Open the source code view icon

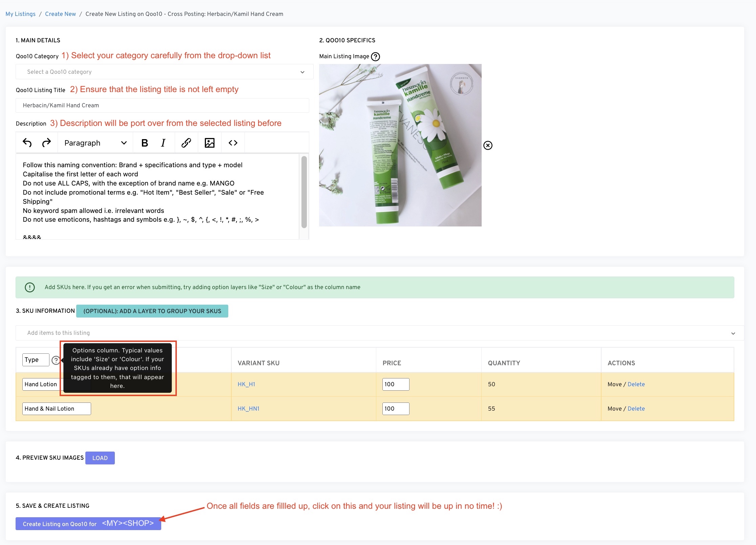(233, 143)
